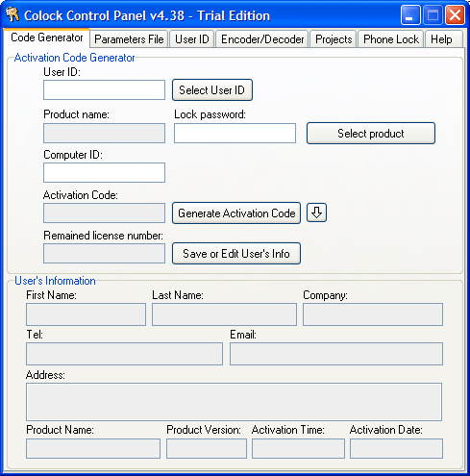The width and height of the screenshot is (470, 476).
Task: Click the Select User ID button
Action: pos(212,90)
